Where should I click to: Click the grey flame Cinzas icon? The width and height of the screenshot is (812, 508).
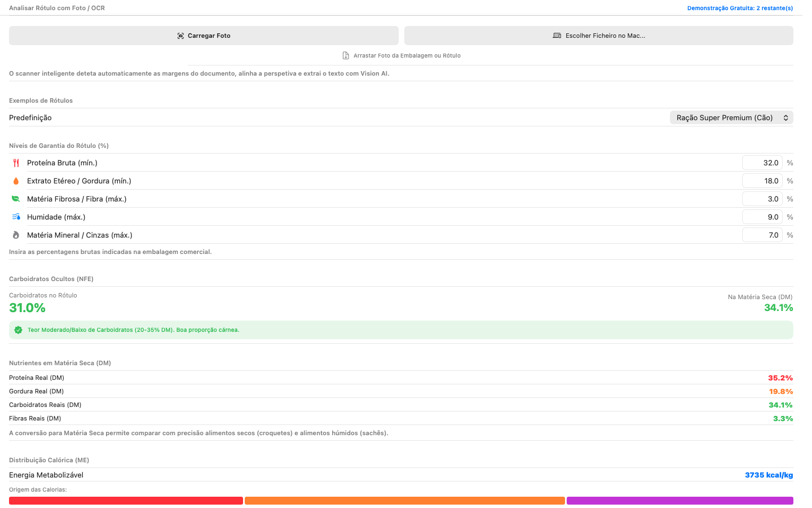tap(16, 235)
